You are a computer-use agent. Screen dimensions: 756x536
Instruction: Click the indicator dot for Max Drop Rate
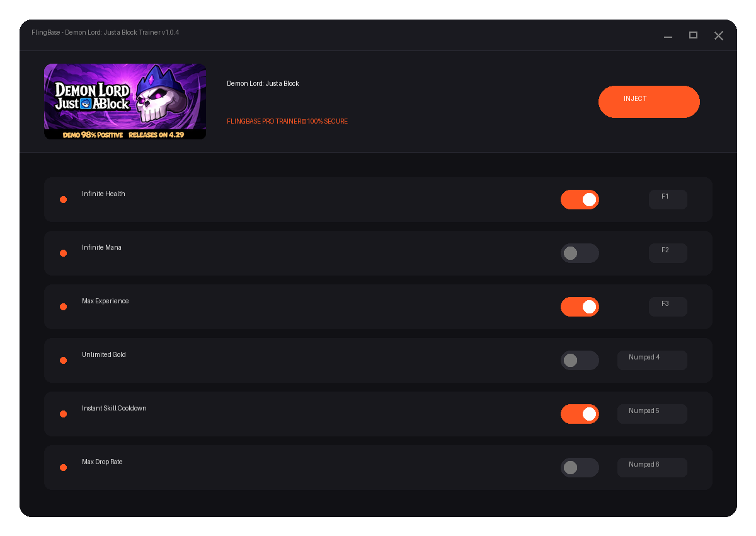coord(63,468)
